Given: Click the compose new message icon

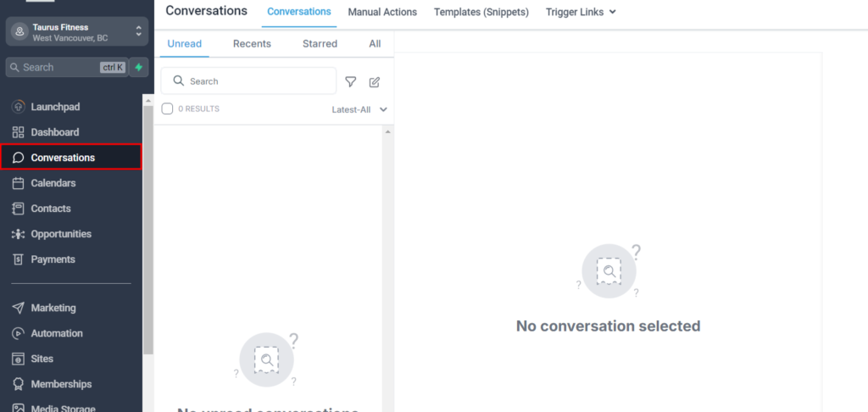Looking at the screenshot, I should tap(375, 81).
